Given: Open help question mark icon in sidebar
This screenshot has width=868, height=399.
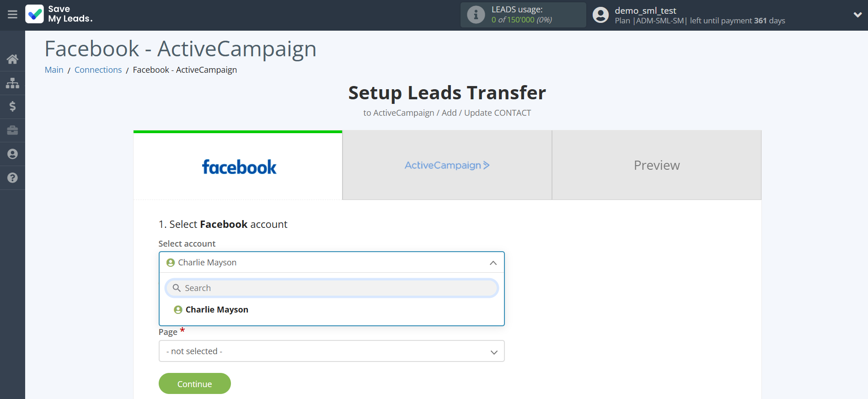Looking at the screenshot, I should pos(12,178).
